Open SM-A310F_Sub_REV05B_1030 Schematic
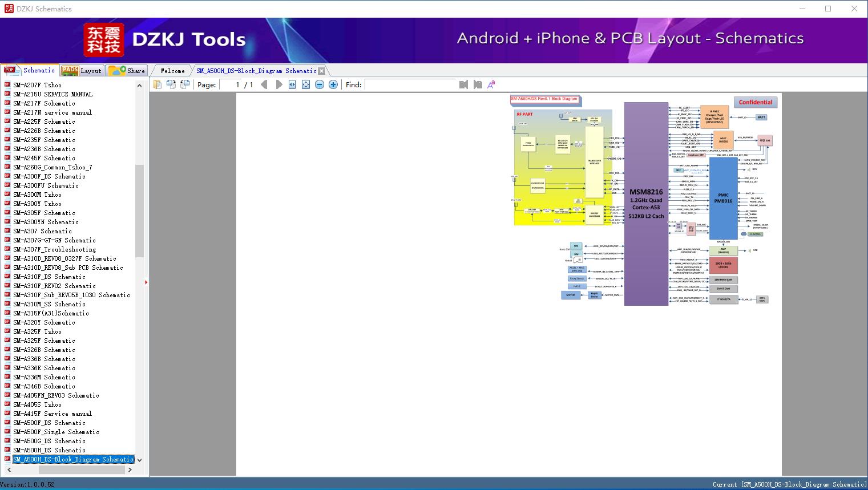Image resolution: width=868 pixels, height=490 pixels. pos(71,295)
